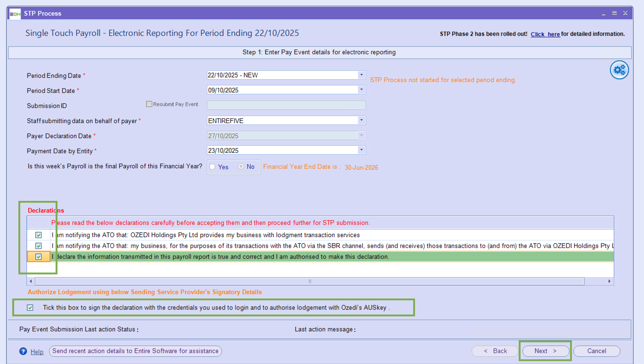Expand the Payment Date by Entity dropdown
The image size is (644, 364).
[x=361, y=150]
